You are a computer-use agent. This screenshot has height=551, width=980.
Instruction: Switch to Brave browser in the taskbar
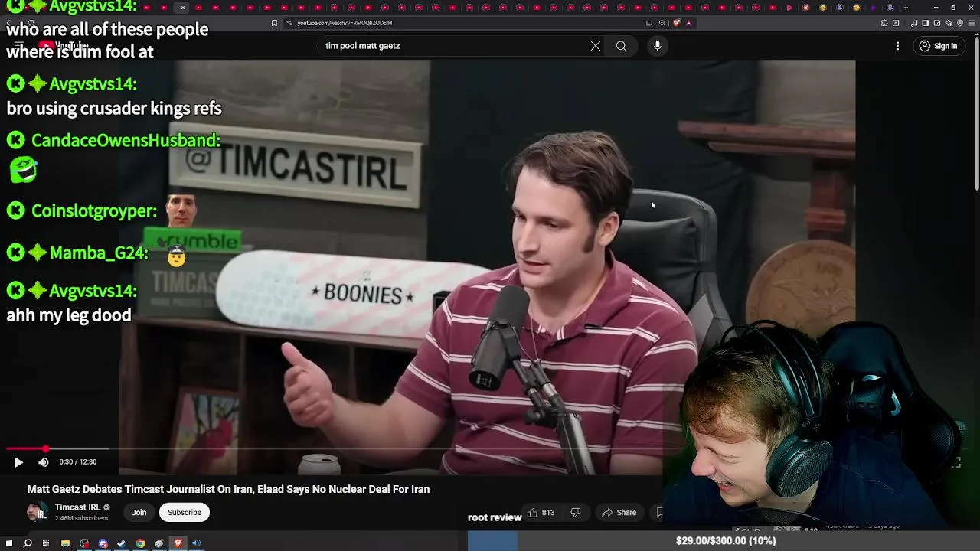point(178,543)
